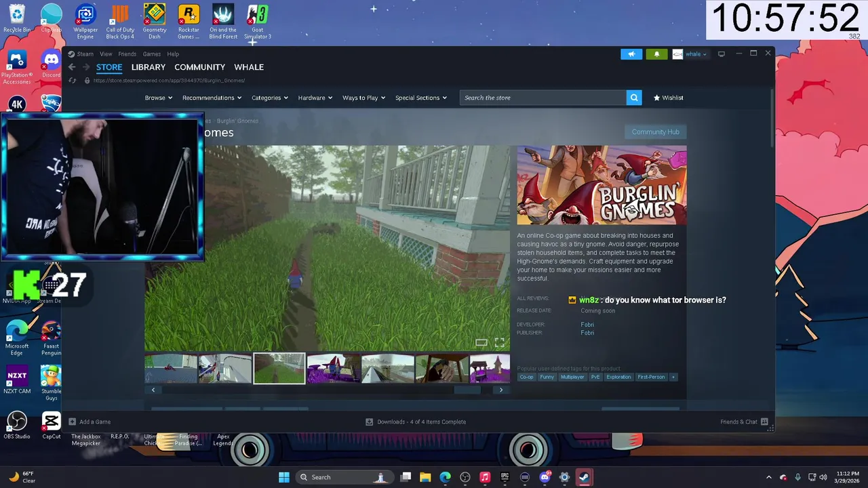Open Steam announcements megaphone button
The width and height of the screenshot is (868, 488).
(x=631, y=54)
